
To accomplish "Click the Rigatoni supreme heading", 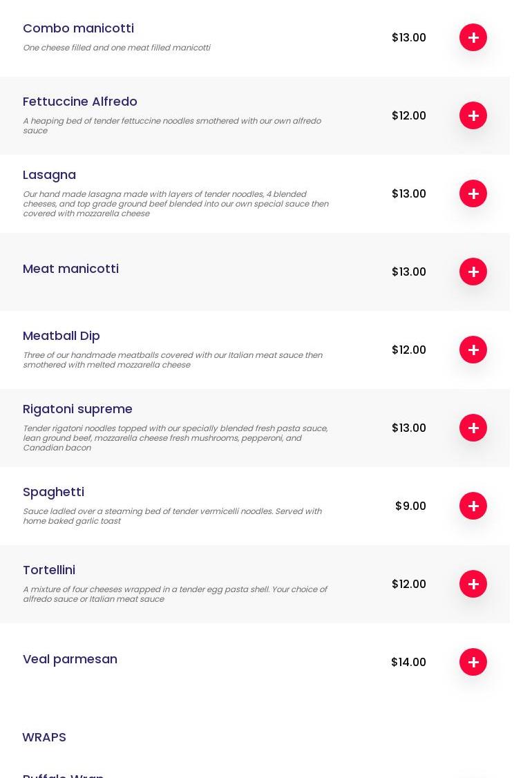I will (77, 409).
